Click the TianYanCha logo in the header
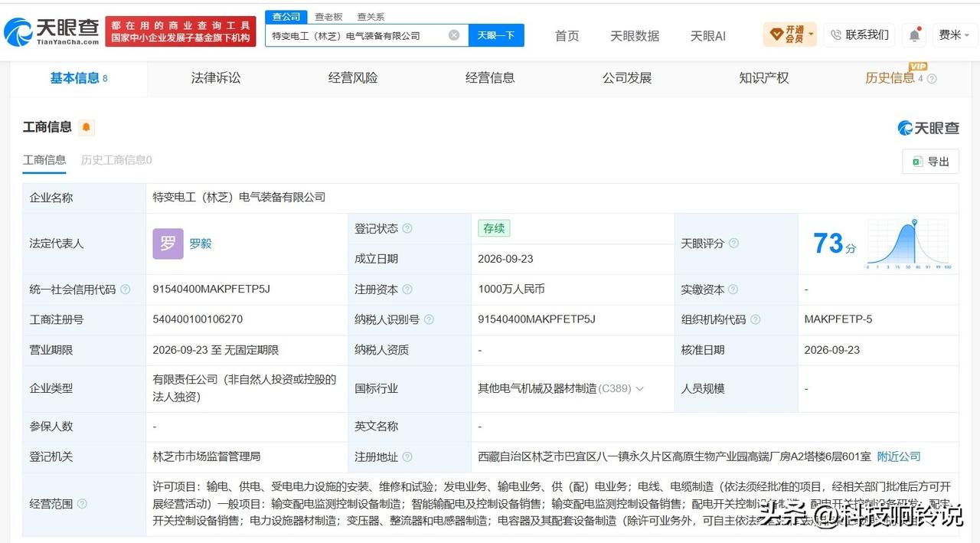This screenshot has height=543, width=980. (51, 31)
